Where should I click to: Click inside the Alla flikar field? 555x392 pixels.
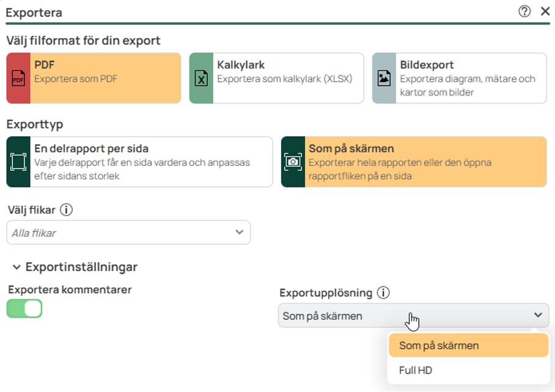122,232
